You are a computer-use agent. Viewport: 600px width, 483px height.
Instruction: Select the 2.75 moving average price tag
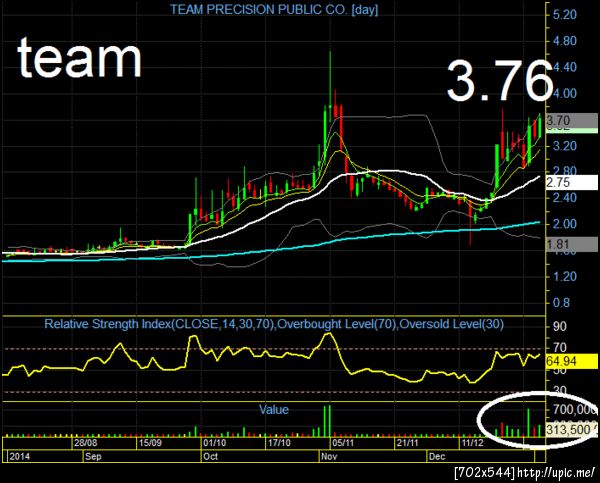[572, 182]
